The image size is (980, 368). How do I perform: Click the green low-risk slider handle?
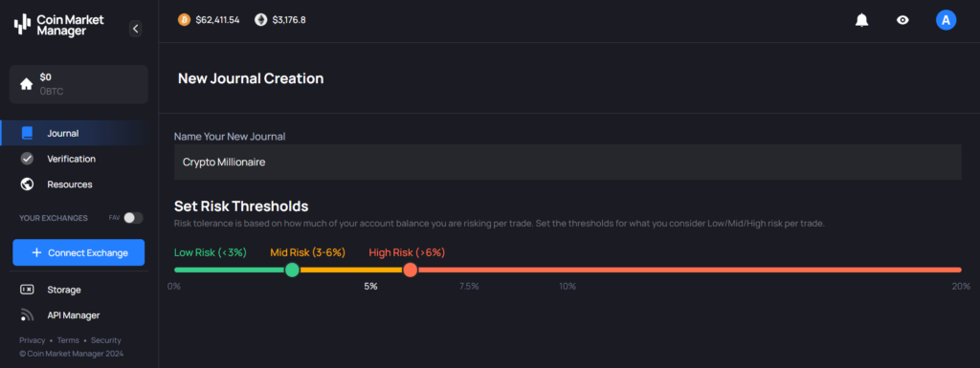pos(292,271)
